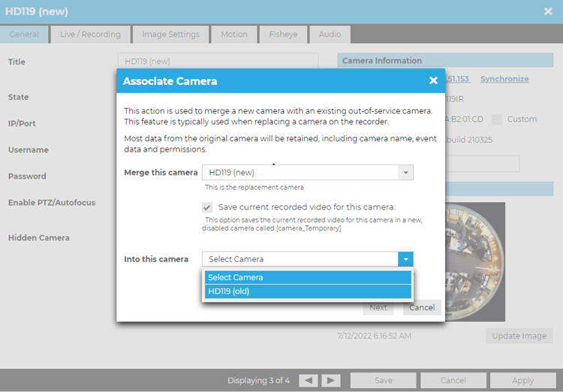Click the Into this camera combo box
The width and height of the screenshot is (563, 392).
pos(308,259)
